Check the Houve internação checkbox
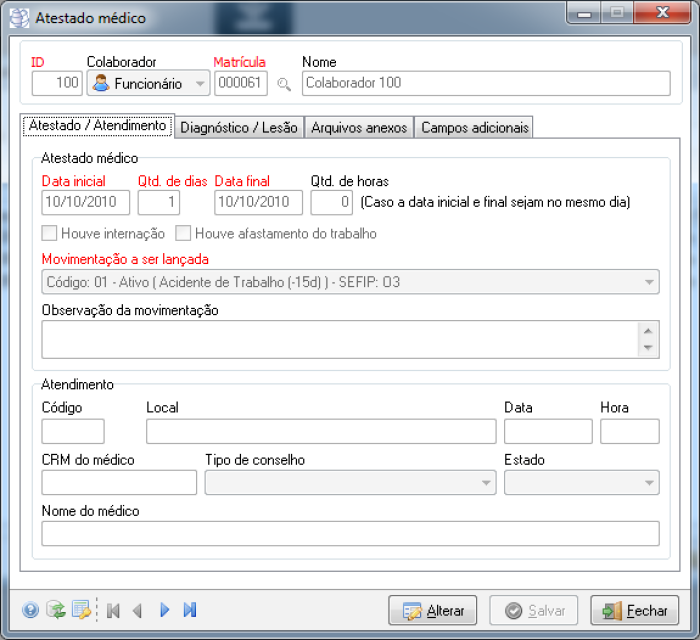The height and width of the screenshot is (640, 700). (49, 234)
